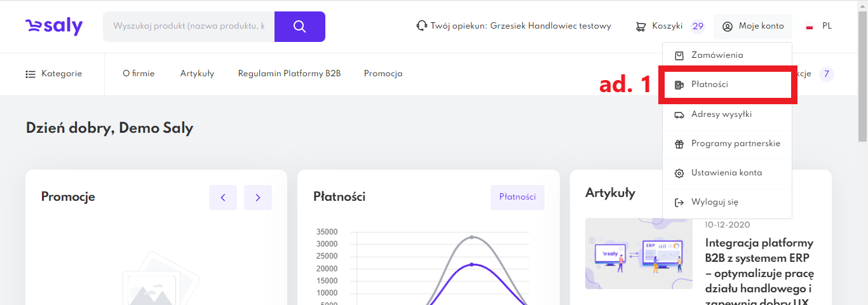Click the headset icon beside Twój opiekun

[421, 26]
